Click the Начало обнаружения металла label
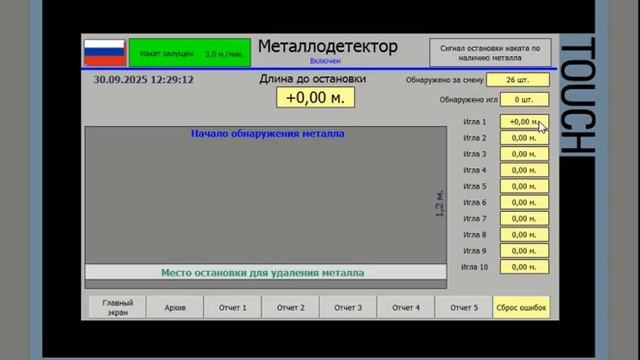Image resolution: width=640 pixels, height=360 pixels. tap(268, 133)
